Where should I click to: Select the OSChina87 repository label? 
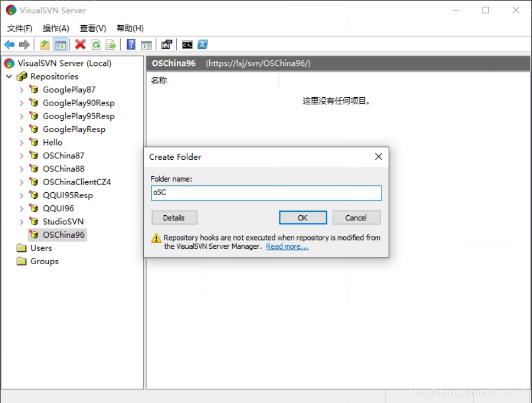(64, 155)
